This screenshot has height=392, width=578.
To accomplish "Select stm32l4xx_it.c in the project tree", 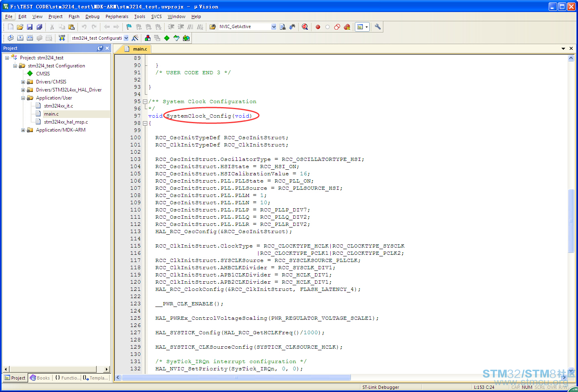I will pos(58,106).
